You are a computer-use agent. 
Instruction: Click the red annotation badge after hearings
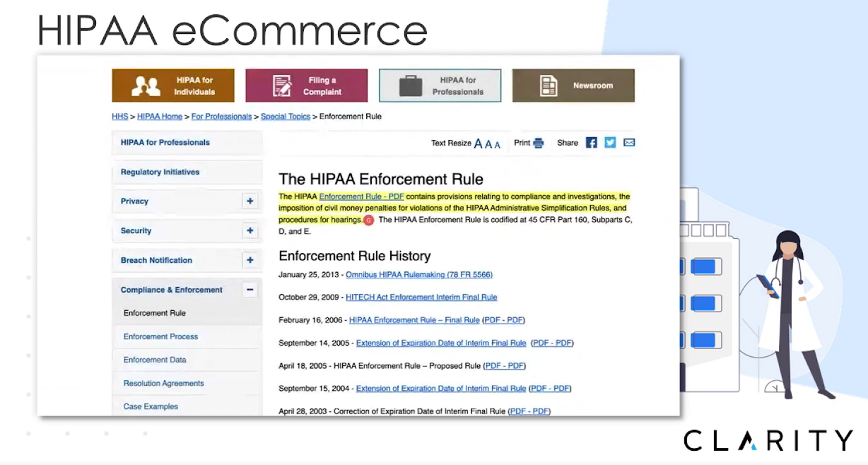point(368,220)
